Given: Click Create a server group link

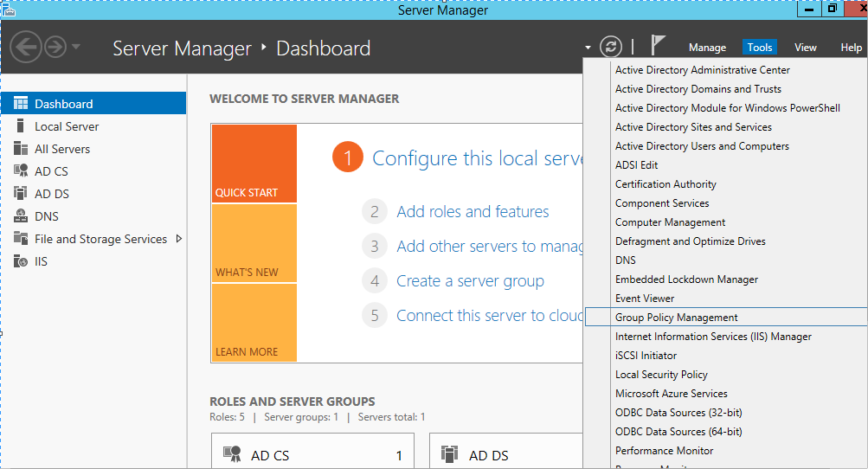Looking at the screenshot, I should tap(470, 280).
